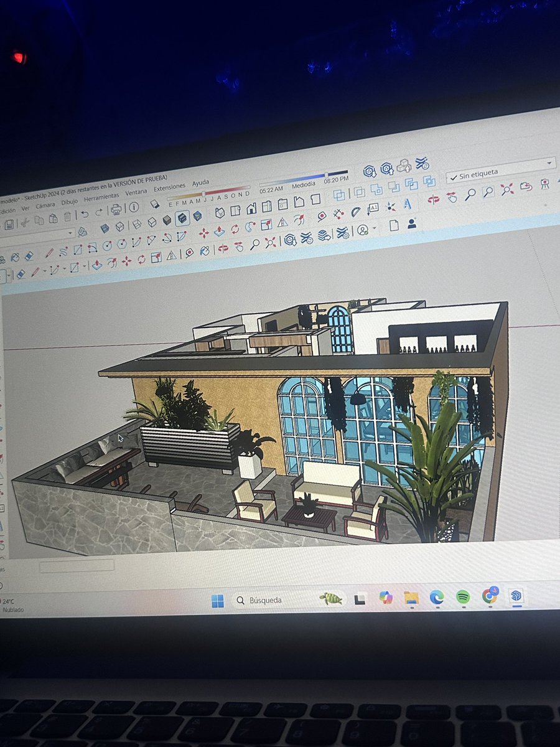The height and width of the screenshot is (747, 560).
Task: Open the Ventana menu
Action: [136, 192]
